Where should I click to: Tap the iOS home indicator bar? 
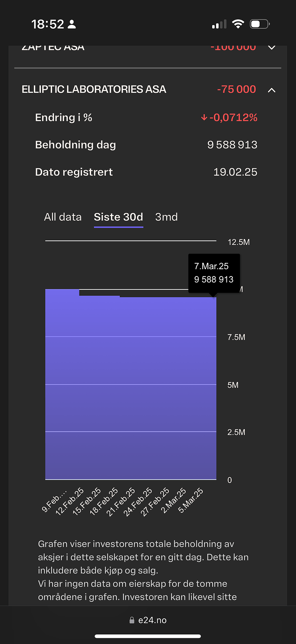148,636
